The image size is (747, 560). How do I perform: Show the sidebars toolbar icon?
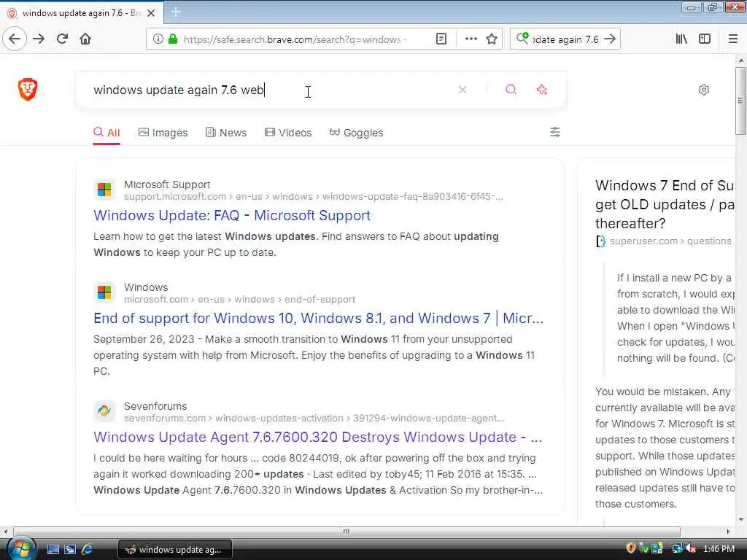(x=705, y=39)
